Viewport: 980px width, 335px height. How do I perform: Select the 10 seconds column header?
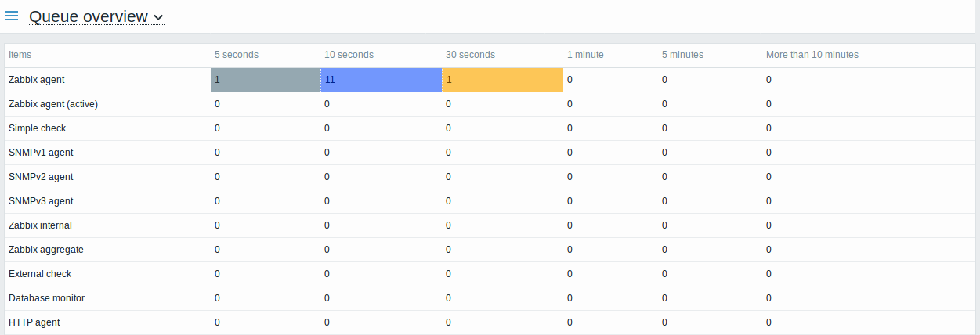point(349,55)
